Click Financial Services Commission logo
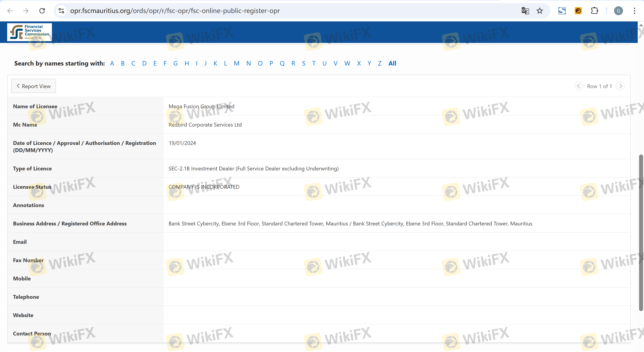The height and width of the screenshot is (352, 644). (30, 32)
